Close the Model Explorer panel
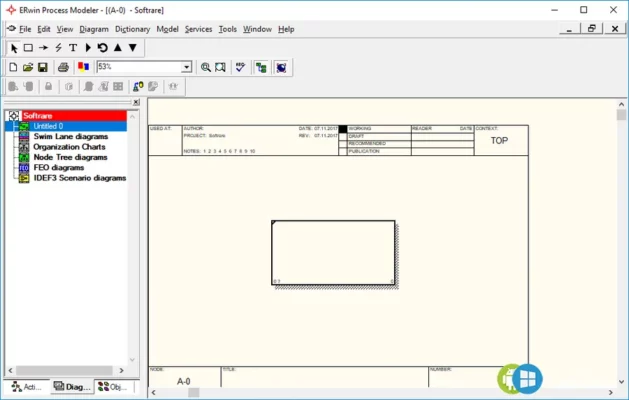 click(136, 102)
